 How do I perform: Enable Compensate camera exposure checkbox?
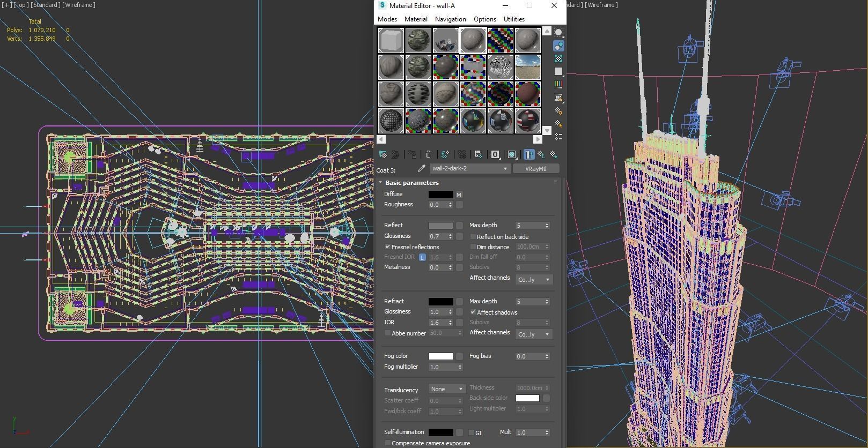coord(387,443)
